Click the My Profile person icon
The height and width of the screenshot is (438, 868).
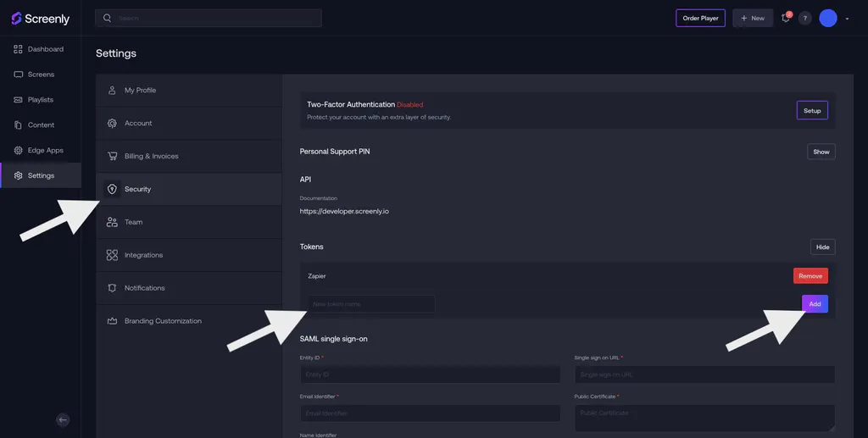point(112,90)
